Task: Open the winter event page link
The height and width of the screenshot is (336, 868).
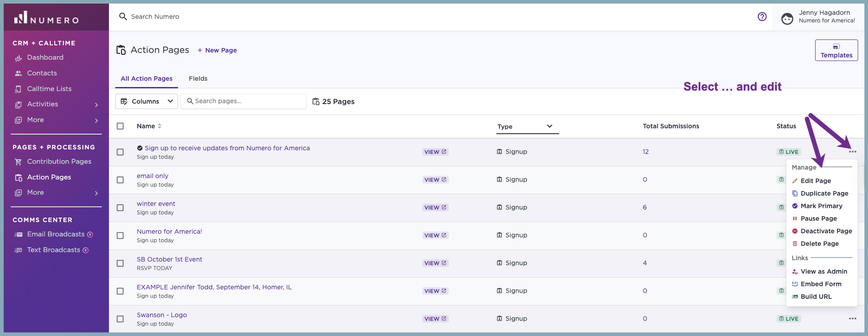Action: tap(156, 204)
